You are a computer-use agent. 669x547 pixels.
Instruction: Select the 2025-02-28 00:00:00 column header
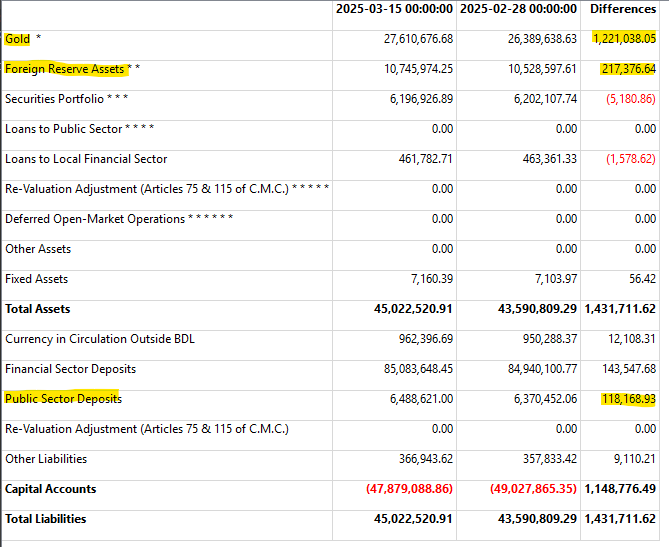pyautogui.click(x=518, y=9)
